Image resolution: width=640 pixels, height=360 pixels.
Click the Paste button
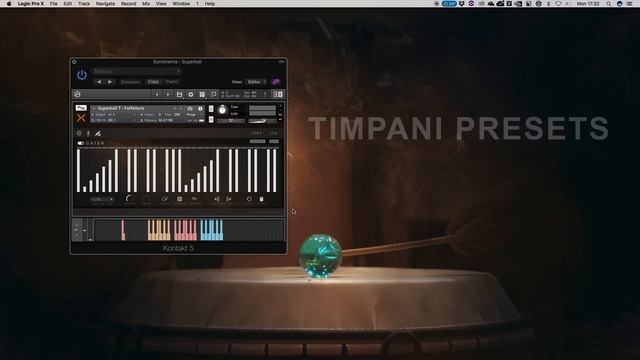pyautogui.click(x=172, y=82)
